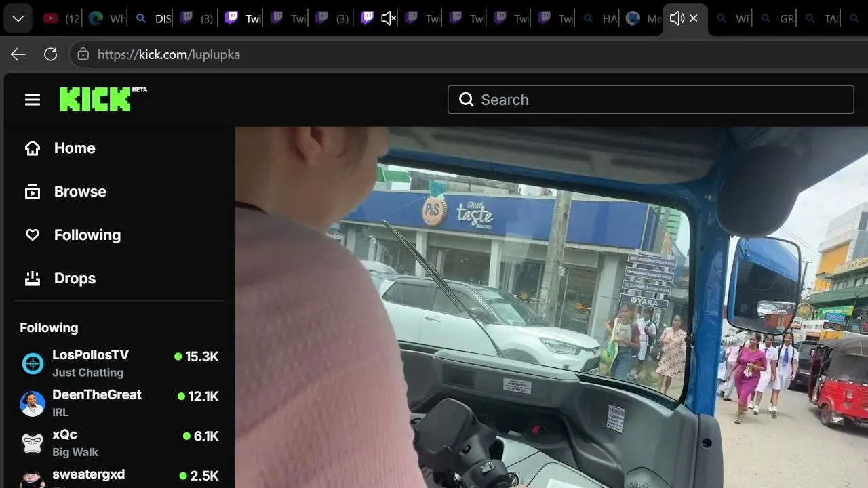Image resolution: width=868 pixels, height=488 pixels.
Task: View site information lock icon
Action: click(83, 54)
